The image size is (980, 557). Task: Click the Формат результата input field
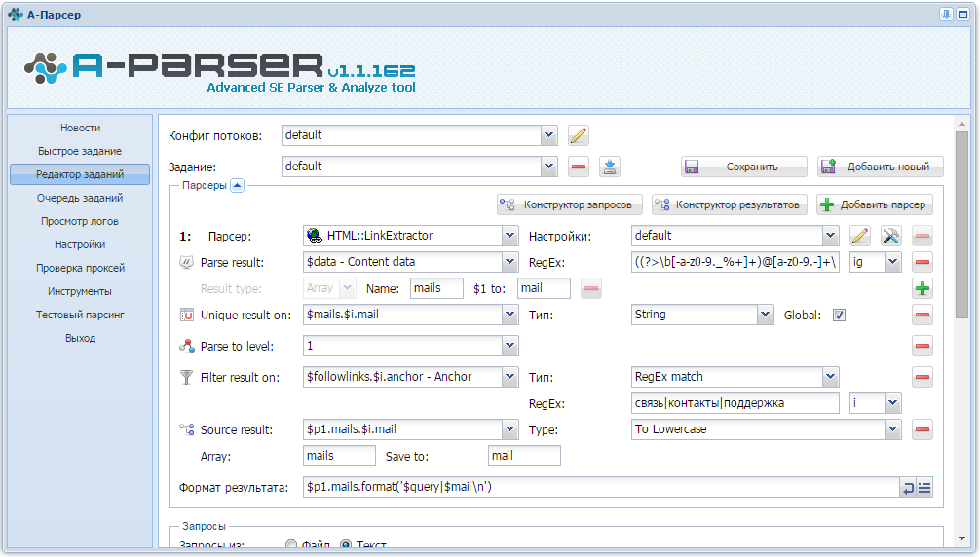(x=601, y=487)
